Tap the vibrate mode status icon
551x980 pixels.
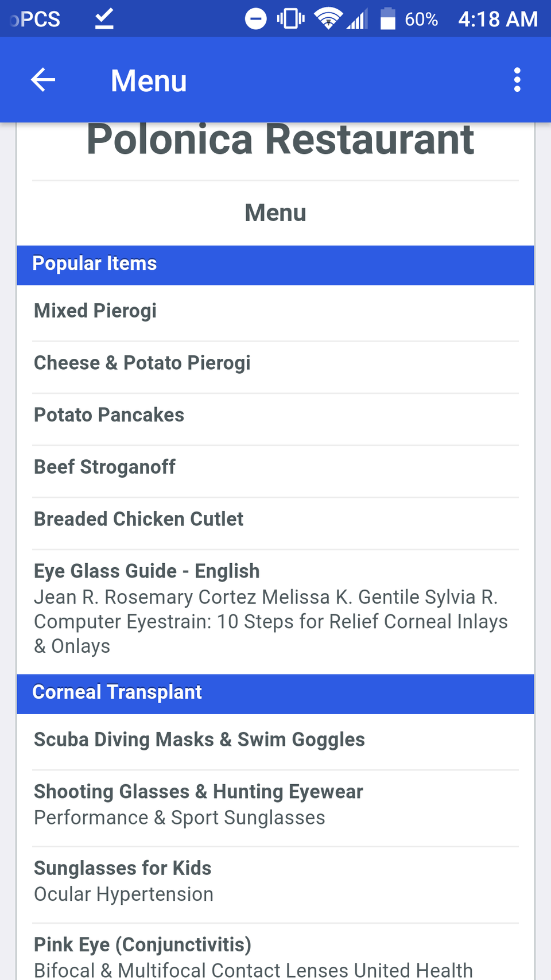pyautogui.click(x=290, y=19)
